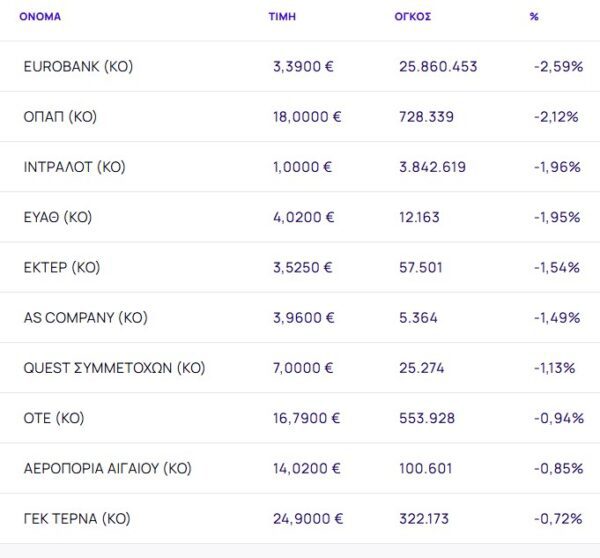Click the ΙΝΤΡΑΛΟΤ volume 3.842.619
The image size is (600, 558).
coord(432,167)
